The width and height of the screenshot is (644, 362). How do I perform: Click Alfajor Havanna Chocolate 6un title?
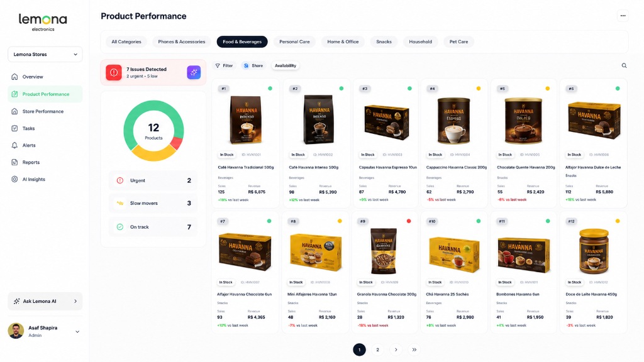(245, 294)
